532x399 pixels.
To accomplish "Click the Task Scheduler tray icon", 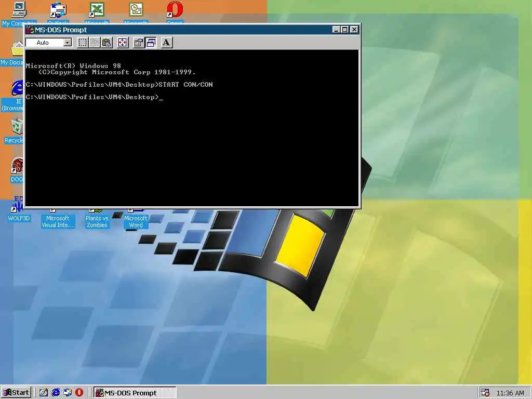I will (485, 393).
